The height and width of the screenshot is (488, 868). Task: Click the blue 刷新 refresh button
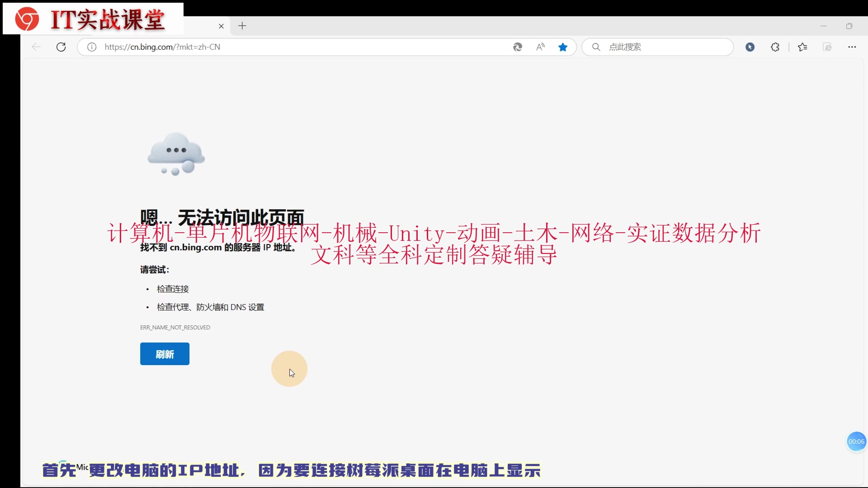pos(165,354)
